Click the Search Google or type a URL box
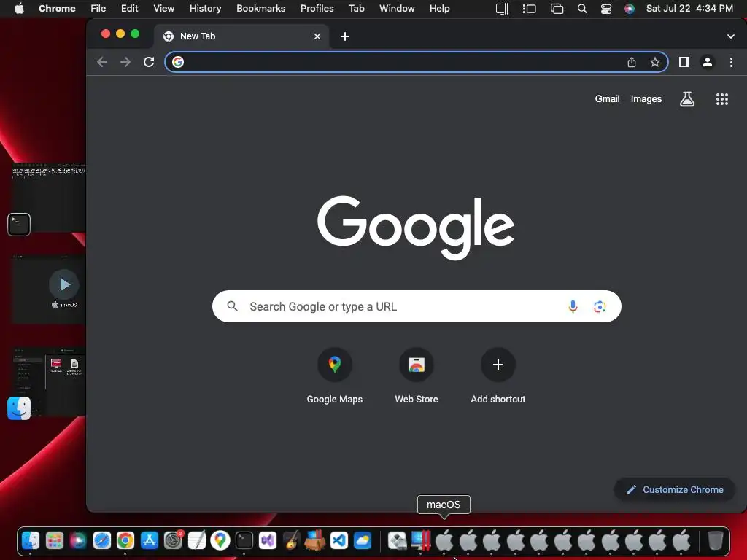 [x=417, y=306]
